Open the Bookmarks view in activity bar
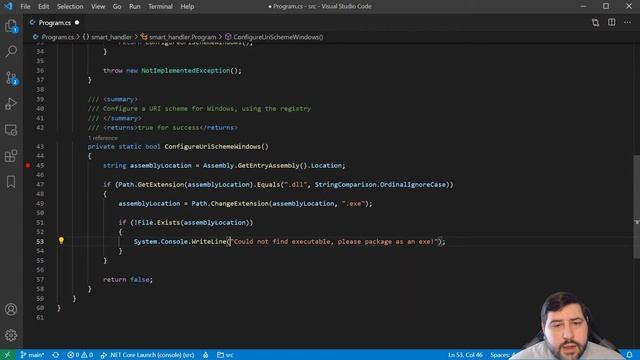 (x=11, y=182)
